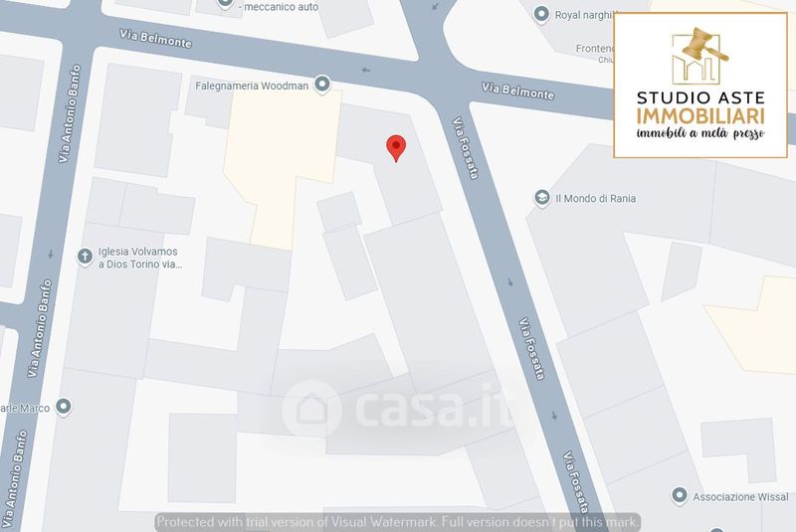Screen dimensions: 796x532
Task: Select the Falegnameria Woodman place marker
Action: coord(321,85)
